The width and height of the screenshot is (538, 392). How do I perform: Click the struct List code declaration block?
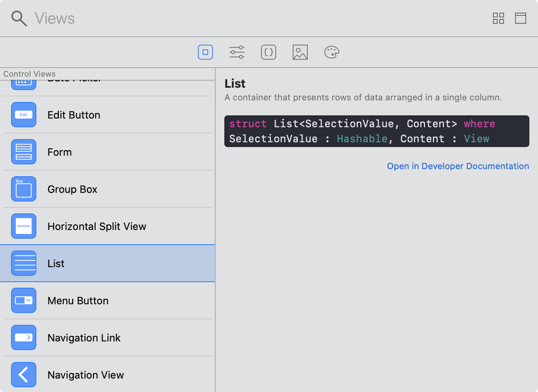click(x=376, y=131)
